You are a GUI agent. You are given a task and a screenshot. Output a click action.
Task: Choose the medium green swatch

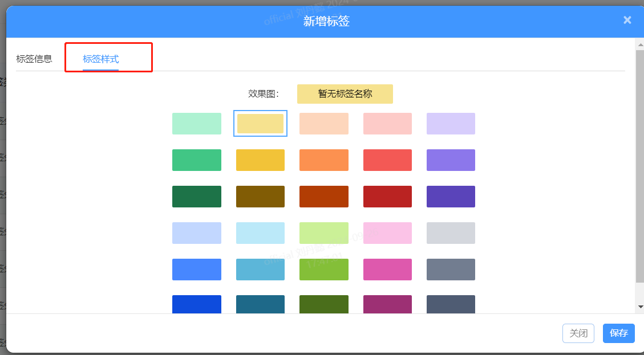coord(197,160)
